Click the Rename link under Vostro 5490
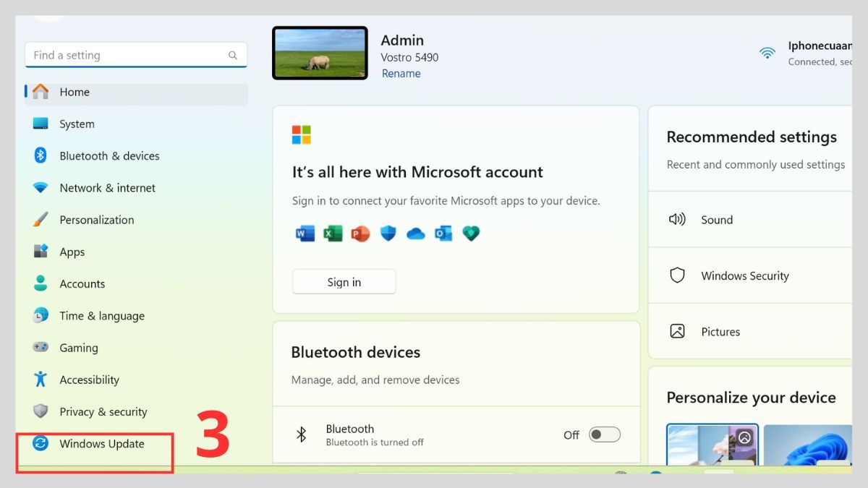 401,73
